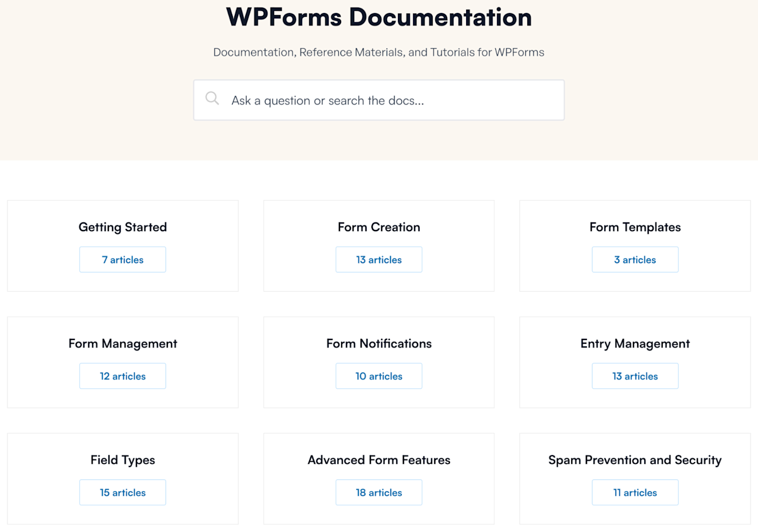The width and height of the screenshot is (758, 532).
Task: Click the Form Templates heading
Action: 635,227
